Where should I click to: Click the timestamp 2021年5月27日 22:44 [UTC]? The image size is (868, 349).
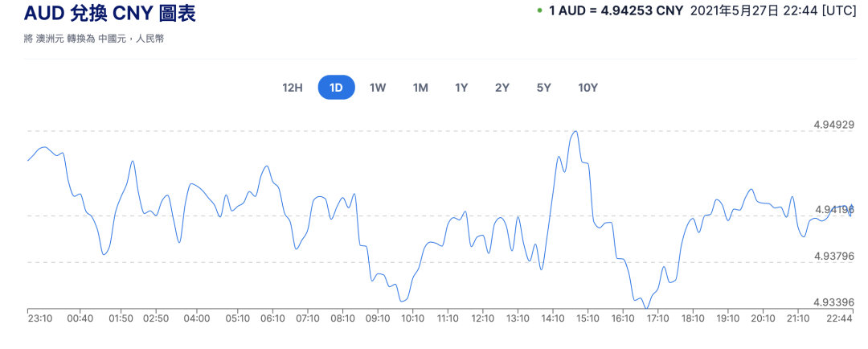774,10
